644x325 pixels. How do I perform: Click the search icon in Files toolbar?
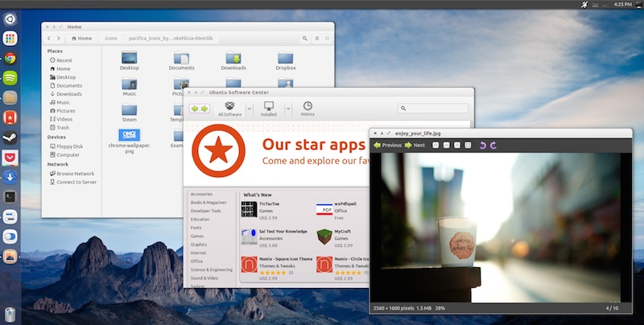pyautogui.click(x=304, y=38)
